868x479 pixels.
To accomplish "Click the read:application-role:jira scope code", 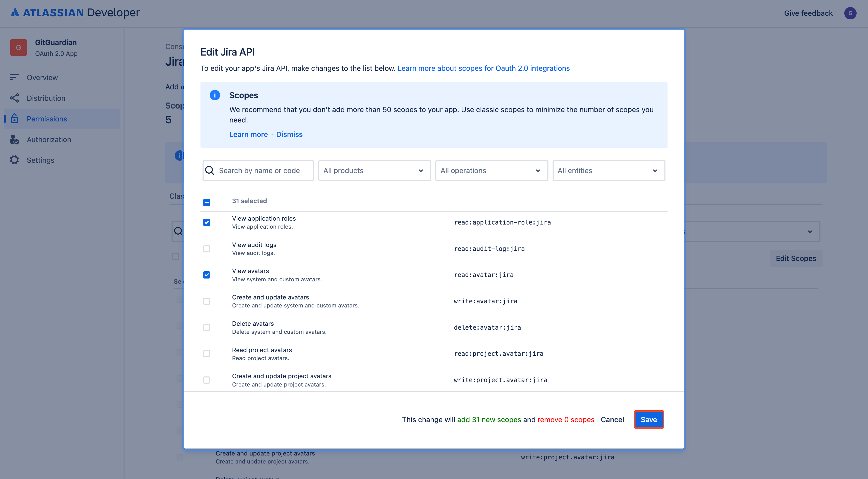I will coord(502,222).
